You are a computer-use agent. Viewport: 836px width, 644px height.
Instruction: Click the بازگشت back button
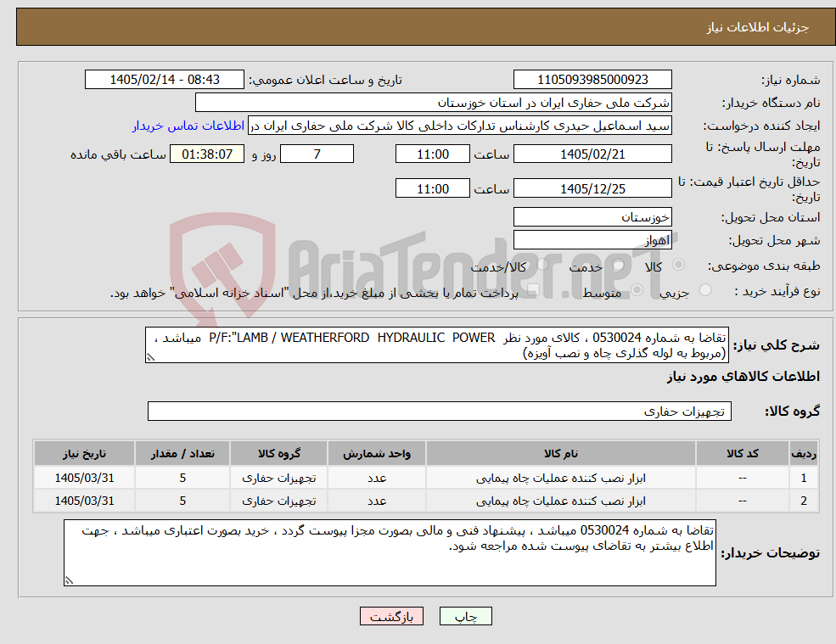[391, 616]
